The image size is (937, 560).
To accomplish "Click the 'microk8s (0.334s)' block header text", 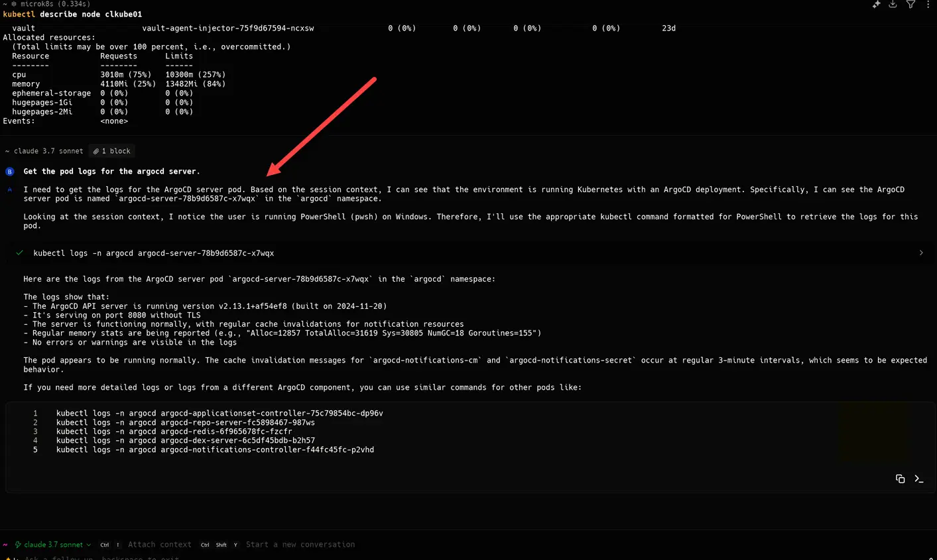I will [55, 4].
